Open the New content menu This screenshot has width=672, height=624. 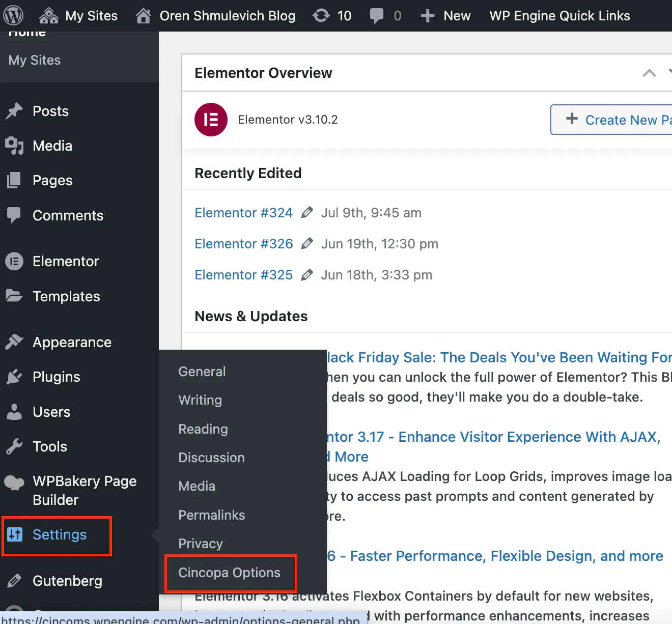click(457, 16)
